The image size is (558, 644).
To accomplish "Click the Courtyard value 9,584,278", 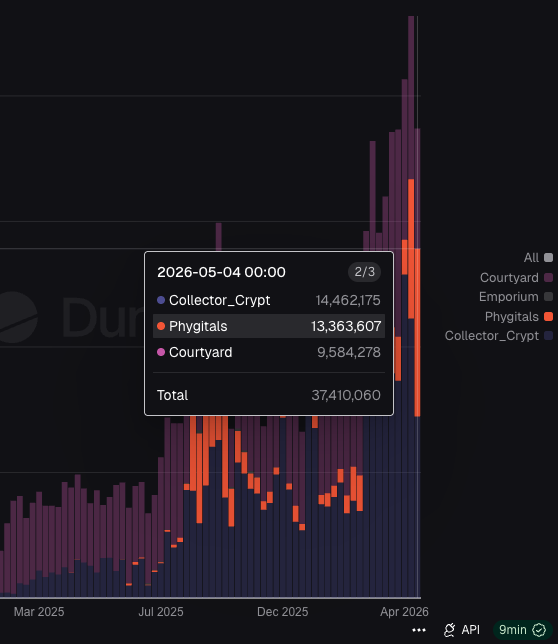I will 349,352.
